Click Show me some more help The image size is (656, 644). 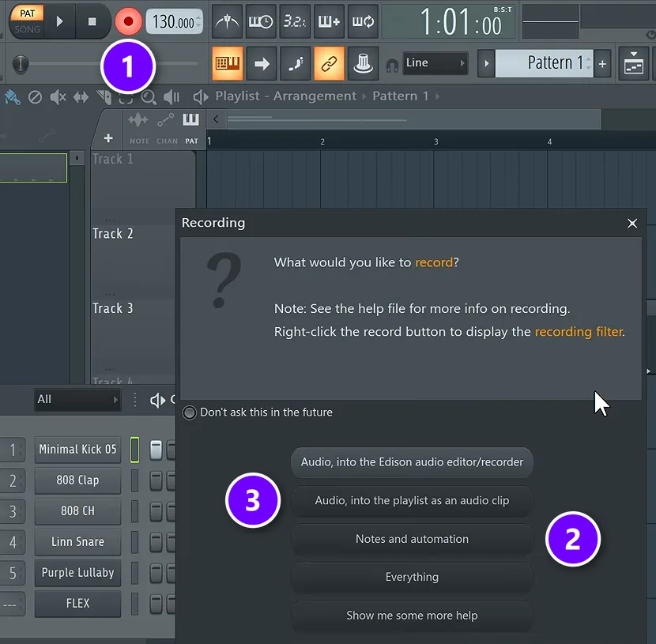(x=412, y=616)
